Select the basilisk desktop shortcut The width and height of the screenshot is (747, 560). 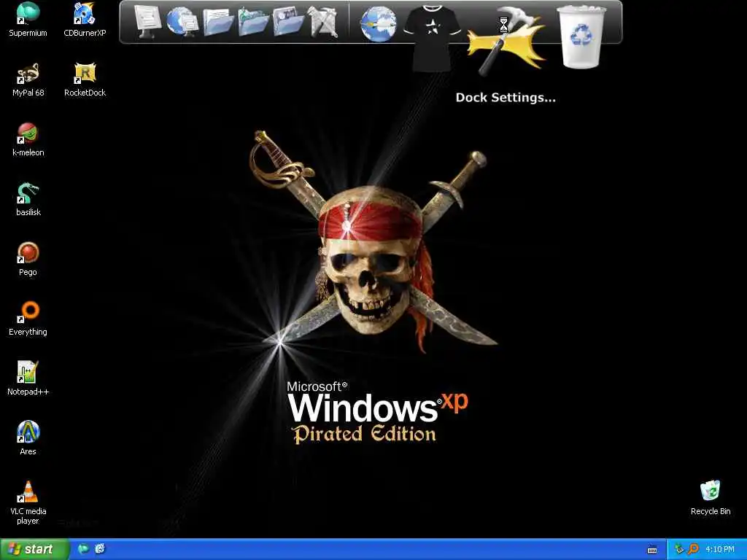click(28, 199)
